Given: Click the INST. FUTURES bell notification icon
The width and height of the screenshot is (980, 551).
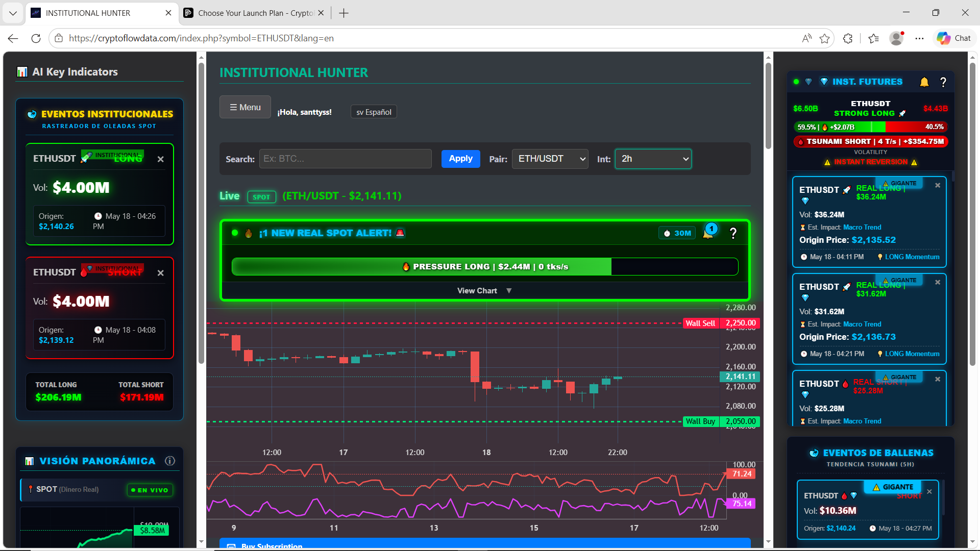Looking at the screenshot, I should [924, 82].
